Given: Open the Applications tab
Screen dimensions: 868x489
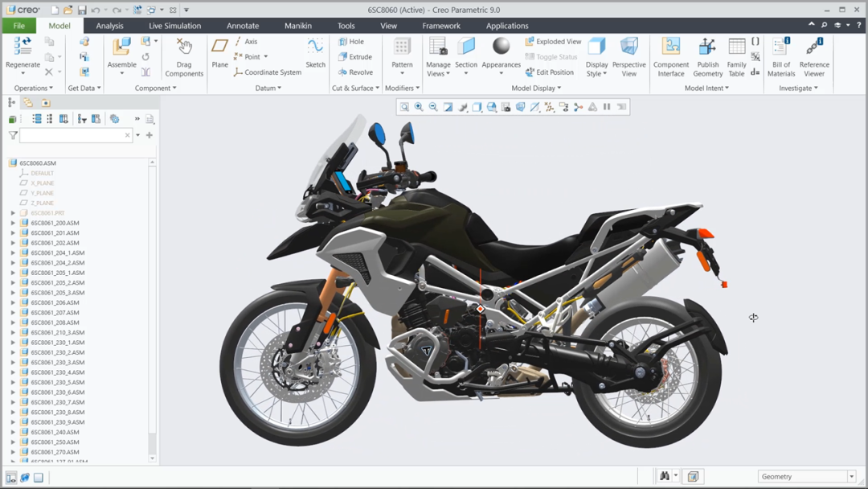Looking at the screenshot, I should (x=507, y=26).
